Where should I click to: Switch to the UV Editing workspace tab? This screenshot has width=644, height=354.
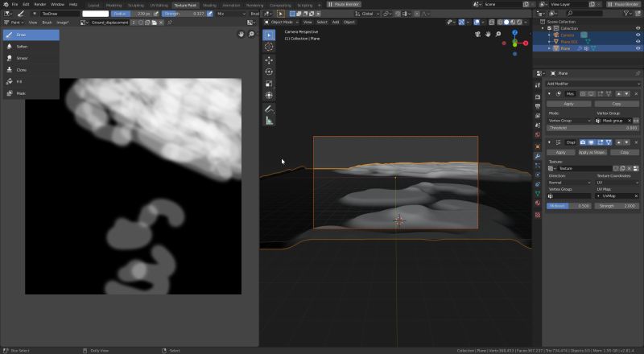[x=159, y=6]
